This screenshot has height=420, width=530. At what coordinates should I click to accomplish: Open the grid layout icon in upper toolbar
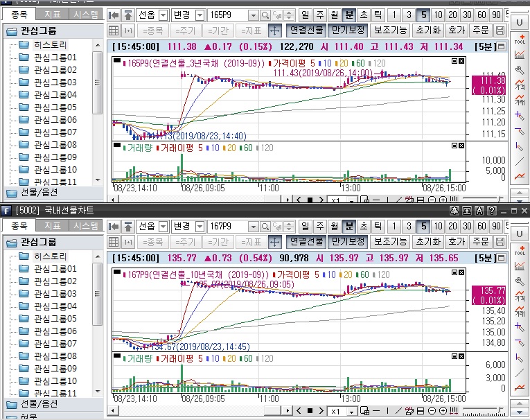coord(114,30)
